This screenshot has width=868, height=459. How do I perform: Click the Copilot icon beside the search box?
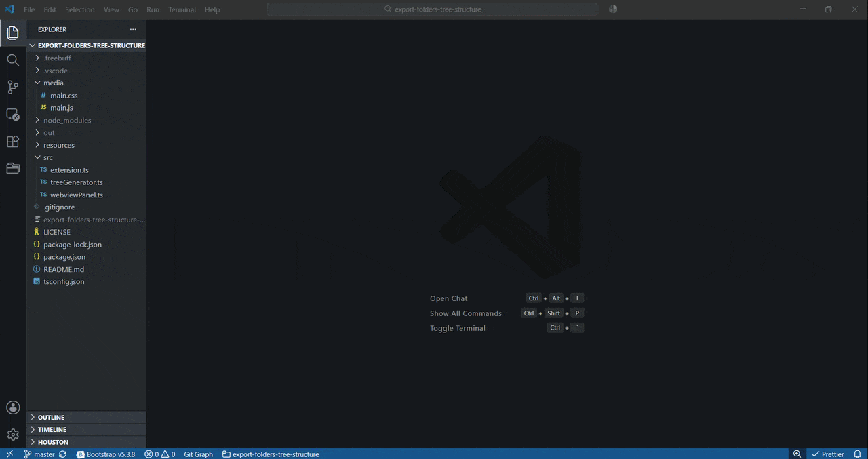pos(613,9)
